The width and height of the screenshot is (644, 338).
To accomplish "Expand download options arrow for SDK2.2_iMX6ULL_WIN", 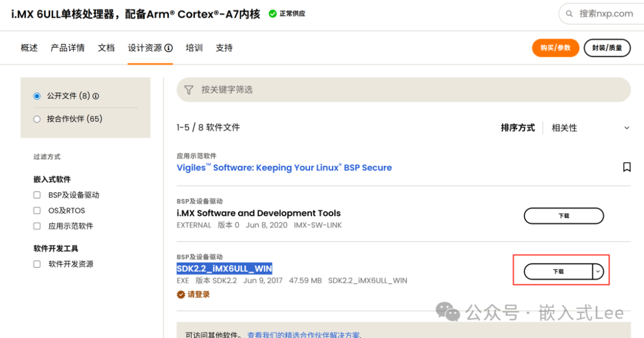I will point(598,271).
